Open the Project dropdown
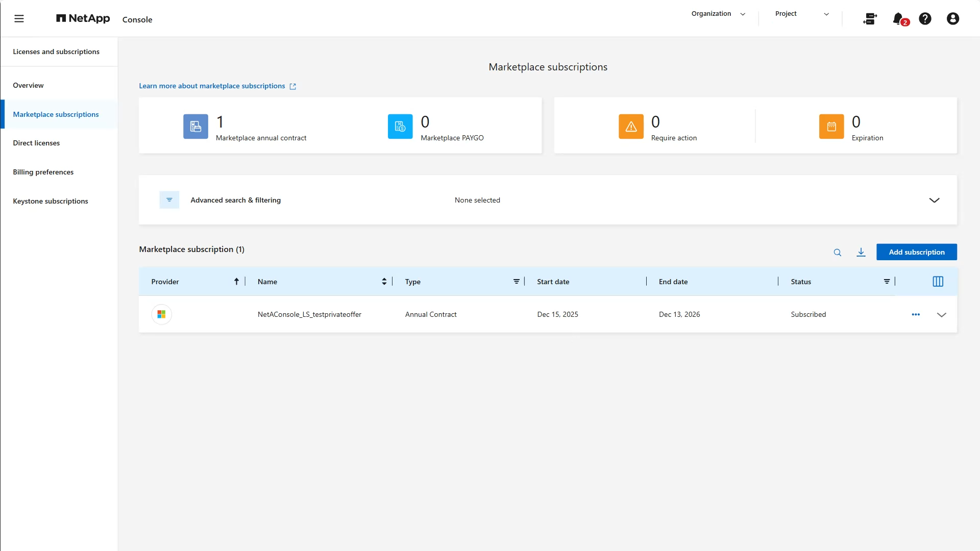Image resolution: width=980 pixels, height=551 pixels. click(x=802, y=14)
